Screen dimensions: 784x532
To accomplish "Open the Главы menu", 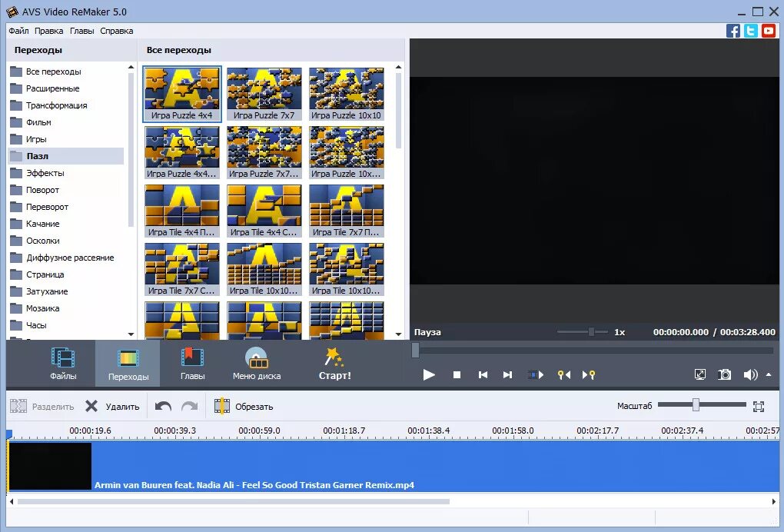I will (82, 31).
